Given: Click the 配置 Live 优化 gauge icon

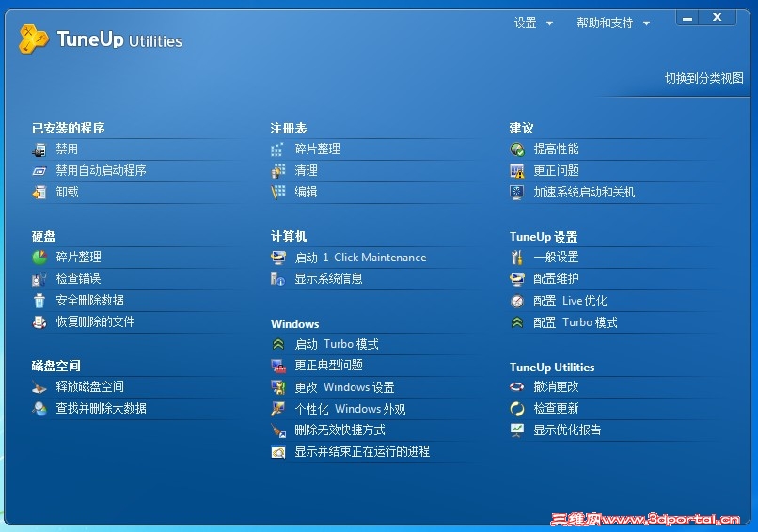Looking at the screenshot, I should tap(516, 301).
